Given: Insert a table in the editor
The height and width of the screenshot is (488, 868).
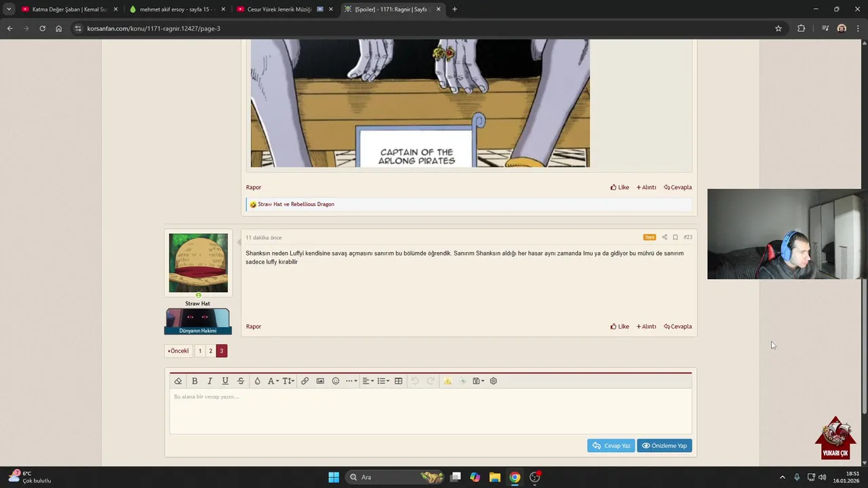Looking at the screenshot, I should tap(399, 381).
